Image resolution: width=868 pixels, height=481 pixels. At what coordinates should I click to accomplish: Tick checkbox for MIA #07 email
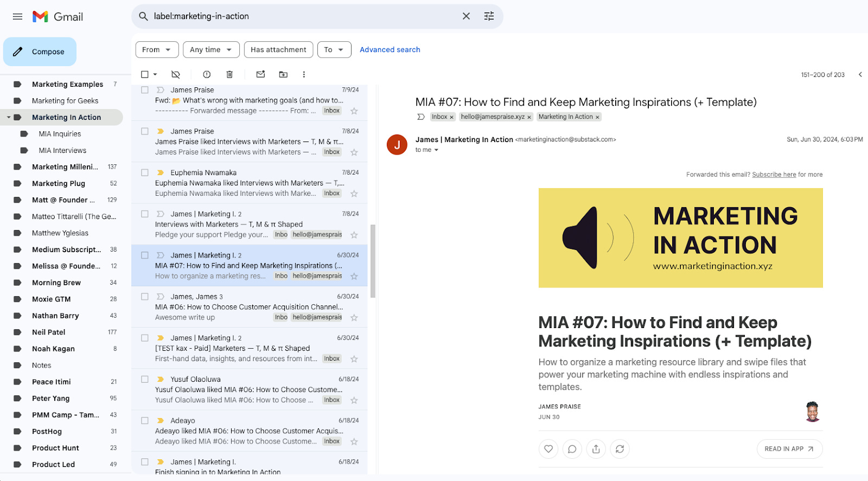145,255
